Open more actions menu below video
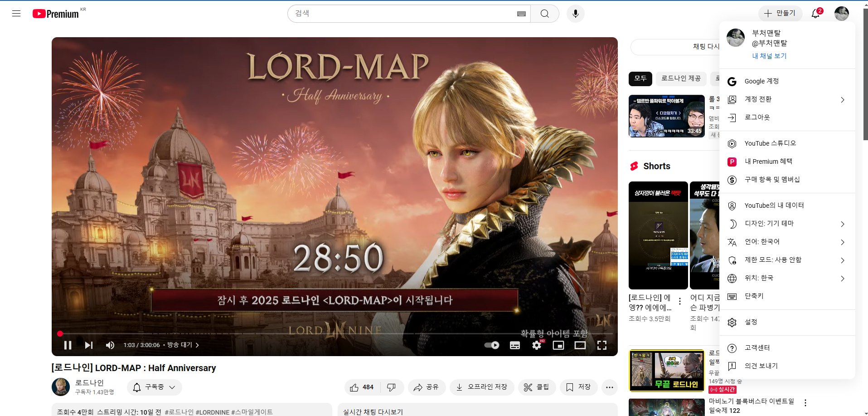Screen dimensions: 868x416 (x=610, y=387)
